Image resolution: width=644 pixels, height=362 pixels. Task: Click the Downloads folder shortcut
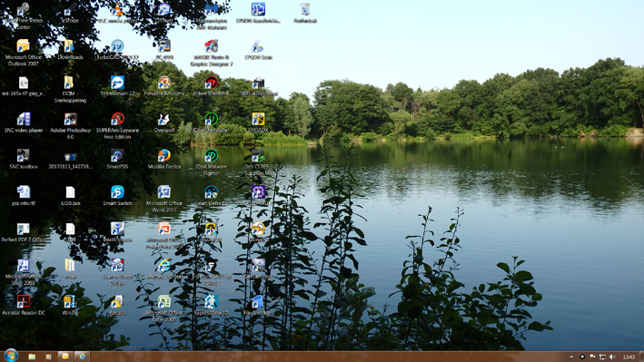pyautogui.click(x=70, y=50)
